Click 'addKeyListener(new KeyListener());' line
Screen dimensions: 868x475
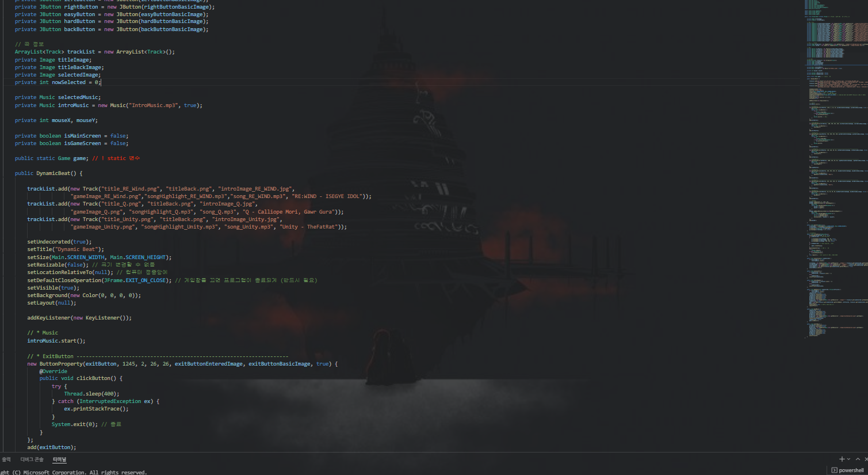tap(79, 318)
